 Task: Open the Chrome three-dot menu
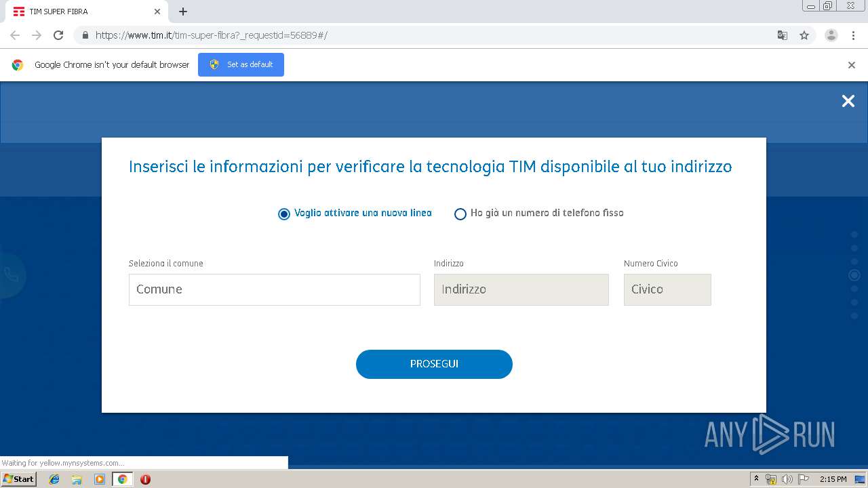(x=854, y=35)
